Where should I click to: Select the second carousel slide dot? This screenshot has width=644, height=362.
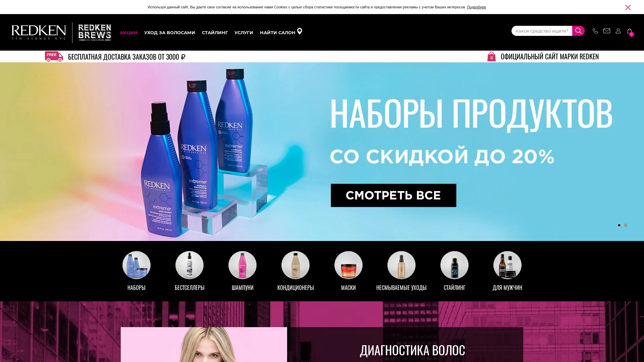(626, 225)
